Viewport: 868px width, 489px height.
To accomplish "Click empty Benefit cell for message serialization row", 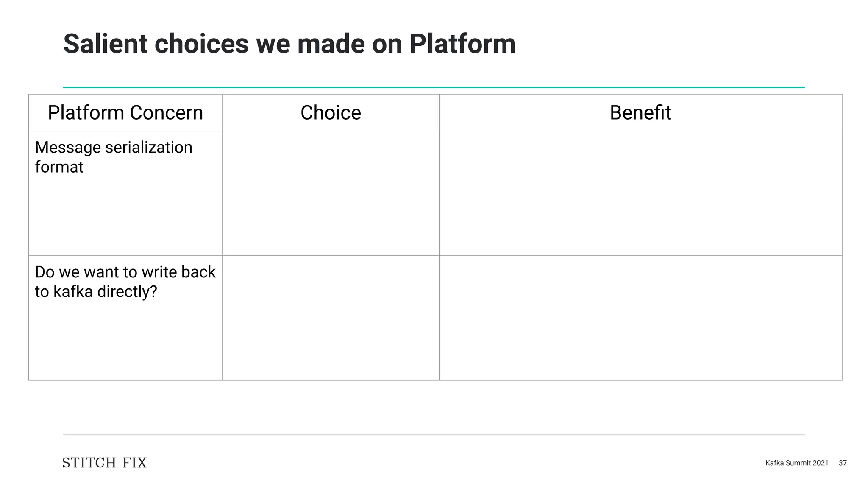I will [640, 193].
